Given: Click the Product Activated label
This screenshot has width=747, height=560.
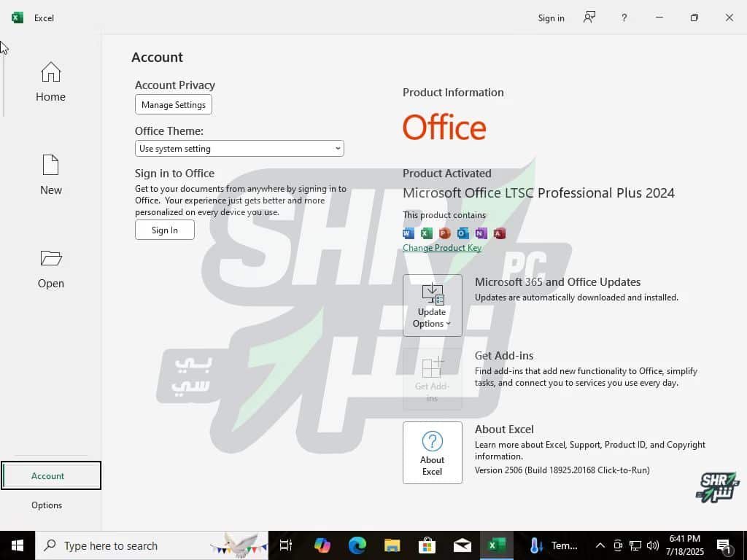Looking at the screenshot, I should (x=447, y=174).
